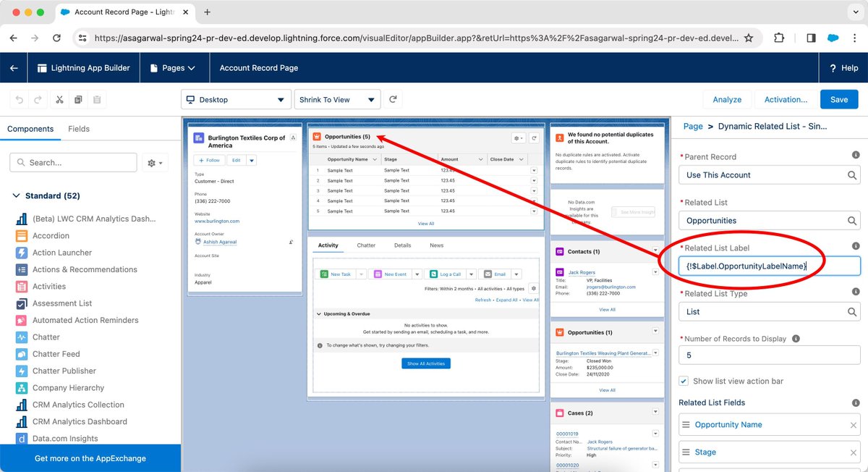Select CRM Analytics Dashboard component icon
The image size is (868, 472).
tap(21, 421)
